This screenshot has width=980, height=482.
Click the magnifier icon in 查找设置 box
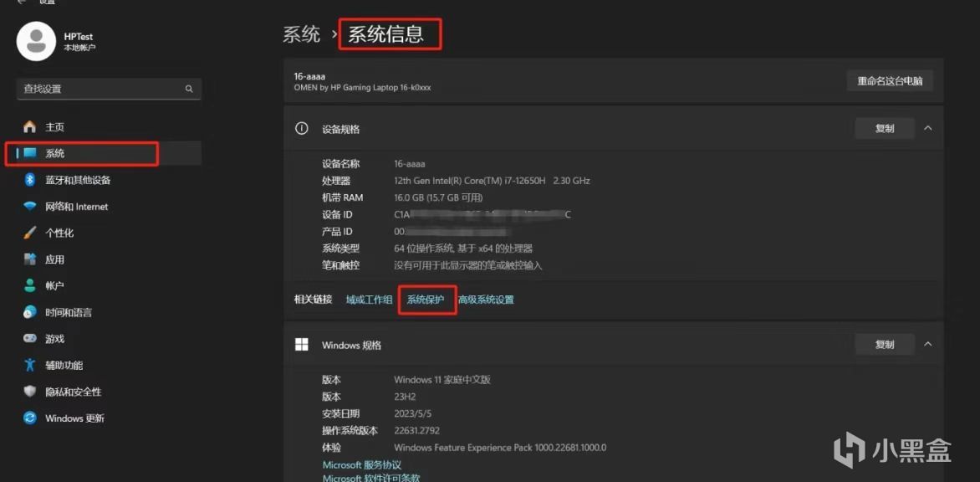click(189, 89)
